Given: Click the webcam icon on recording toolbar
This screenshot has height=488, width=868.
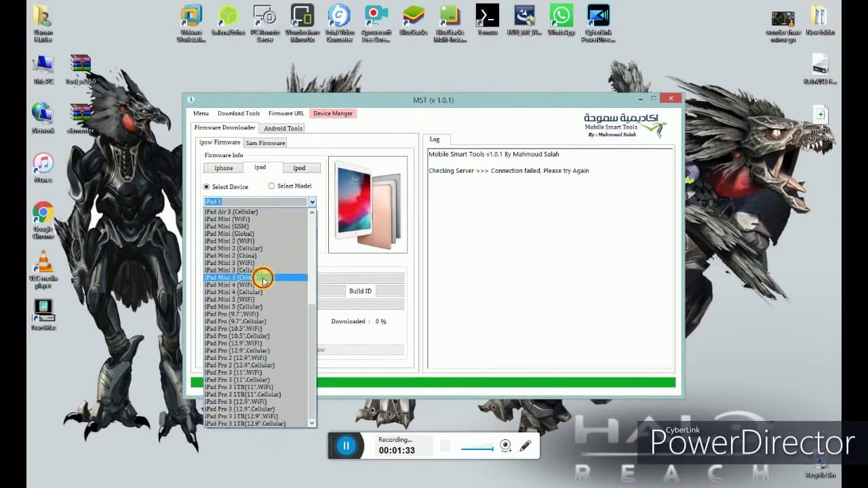Looking at the screenshot, I should (x=506, y=445).
